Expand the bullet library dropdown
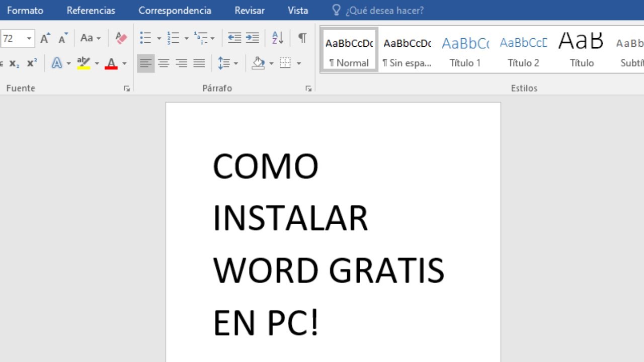The image size is (644, 362). (x=159, y=38)
